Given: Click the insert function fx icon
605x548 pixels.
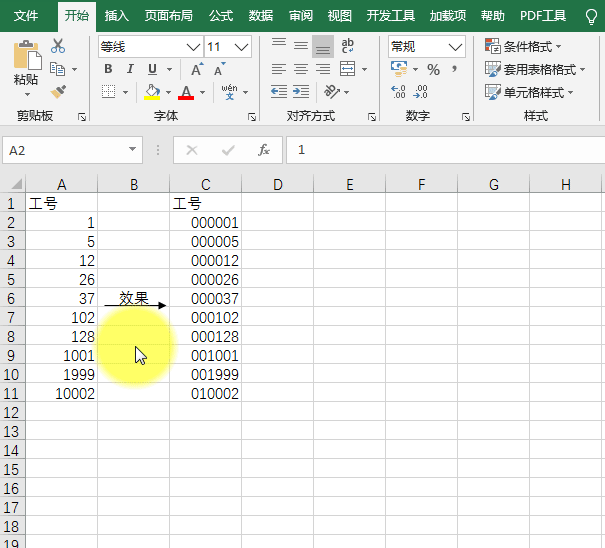Looking at the screenshot, I should [x=264, y=150].
